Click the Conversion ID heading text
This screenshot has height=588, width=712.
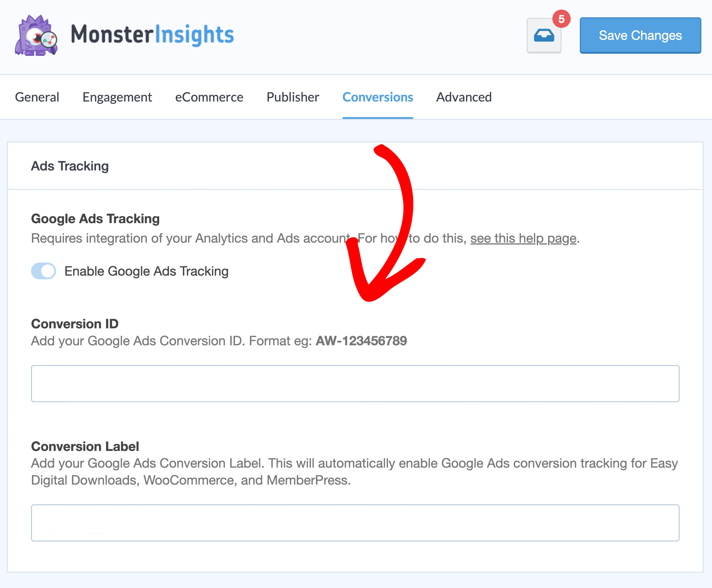click(74, 324)
